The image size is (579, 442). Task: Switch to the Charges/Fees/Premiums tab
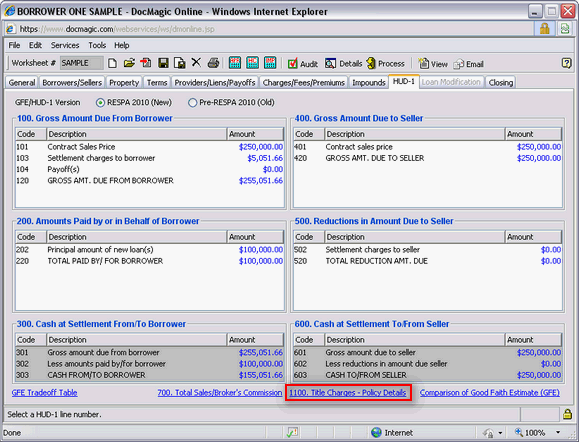(x=304, y=82)
